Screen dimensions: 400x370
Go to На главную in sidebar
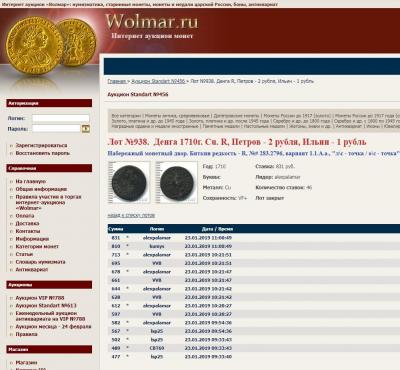(x=31, y=181)
